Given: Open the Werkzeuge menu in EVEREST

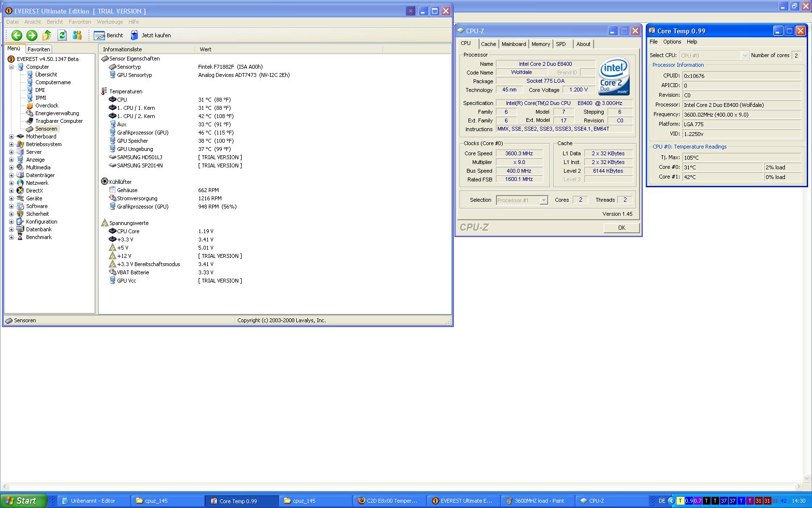Looking at the screenshot, I should 110,22.
